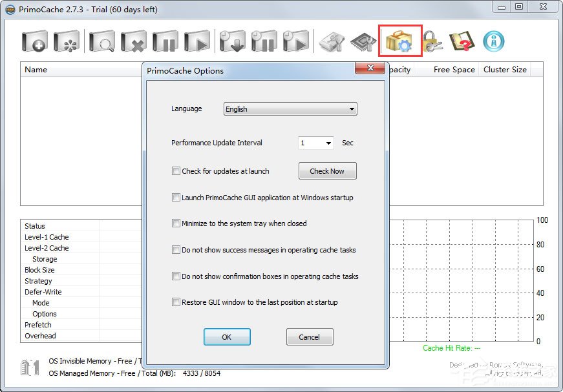Maximize the PrimoCache main window

coord(519,6)
